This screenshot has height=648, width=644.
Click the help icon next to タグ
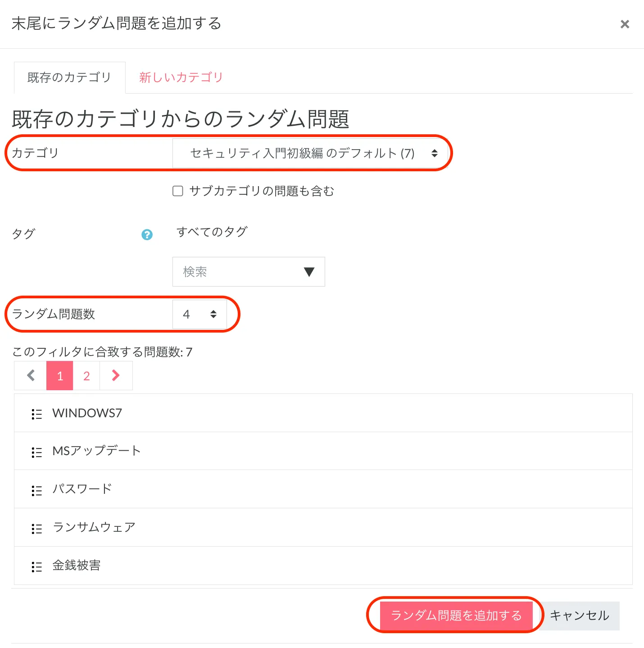pyautogui.click(x=147, y=234)
